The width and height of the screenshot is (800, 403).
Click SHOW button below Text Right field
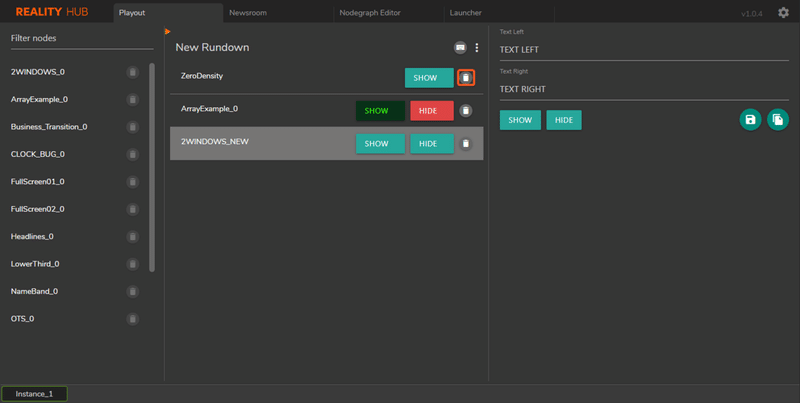(520, 120)
